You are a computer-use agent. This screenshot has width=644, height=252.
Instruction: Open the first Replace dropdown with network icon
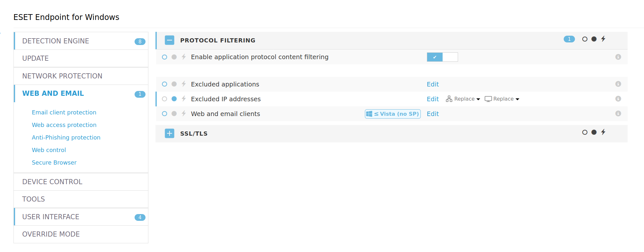(463, 99)
